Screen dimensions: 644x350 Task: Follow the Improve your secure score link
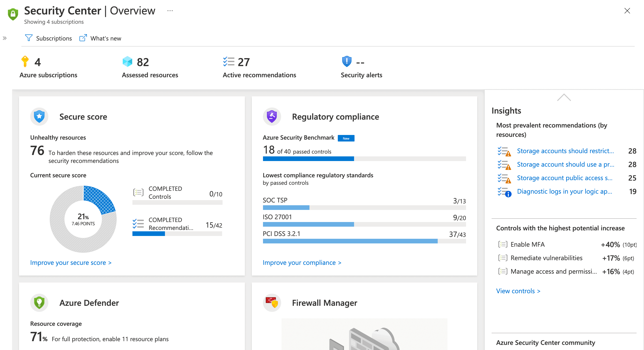point(71,263)
